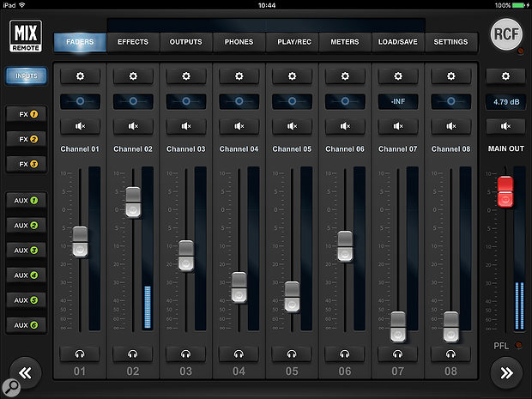The image size is (532, 399).
Task: Mute Channel 06
Action: 345,126
